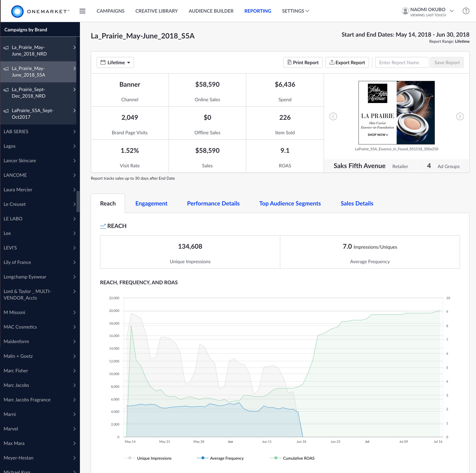Toggle Average Frequency legend series
The width and height of the screenshot is (476, 473).
click(220, 458)
